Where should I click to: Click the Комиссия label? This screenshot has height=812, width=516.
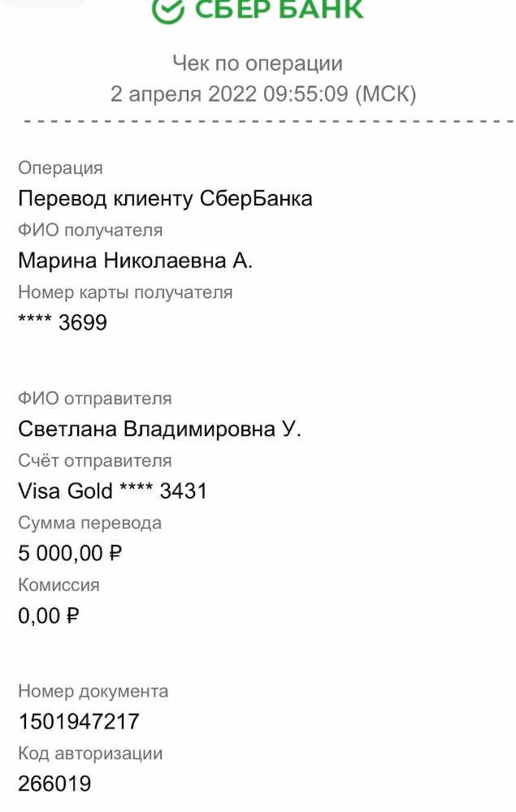[x=59, y=585]
